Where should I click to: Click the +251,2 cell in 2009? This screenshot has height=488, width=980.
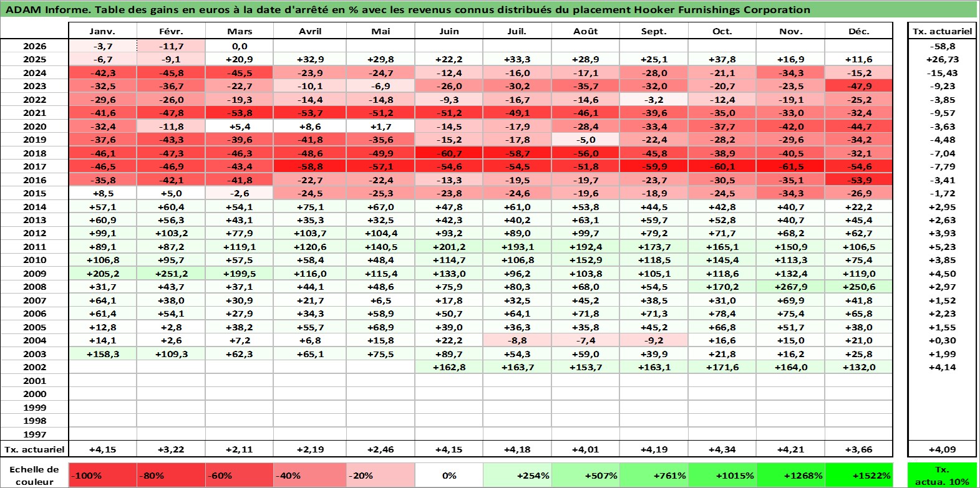pyautogui.click(x=171, y=274)
